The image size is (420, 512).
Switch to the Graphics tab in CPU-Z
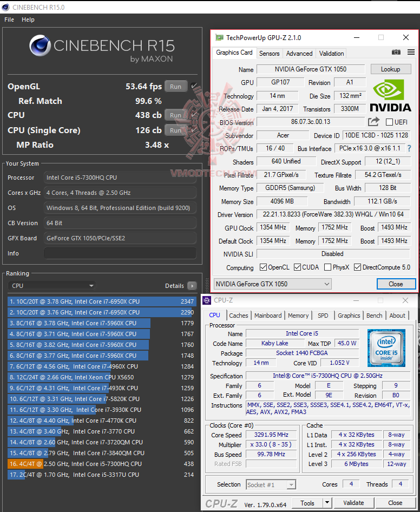[x=349, y=316]
